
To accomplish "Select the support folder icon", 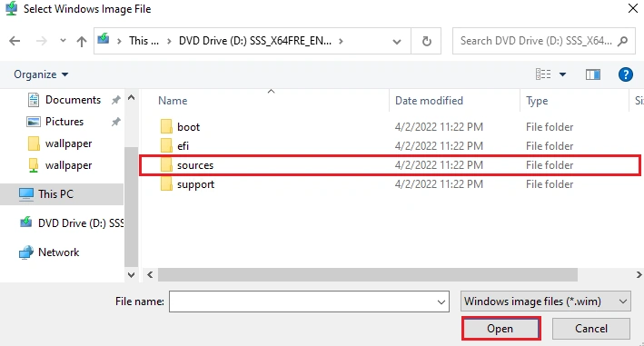I will click(166, 183).
